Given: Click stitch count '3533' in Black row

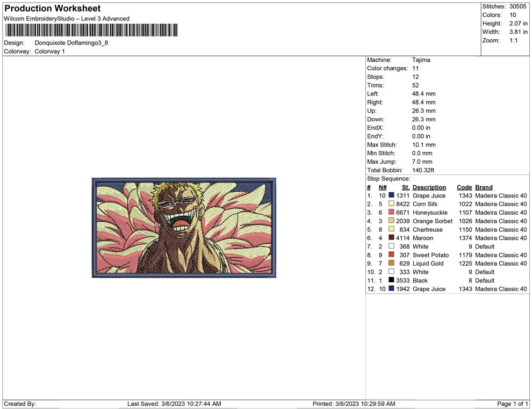Looking at the screenshot, I should (402, 280).
